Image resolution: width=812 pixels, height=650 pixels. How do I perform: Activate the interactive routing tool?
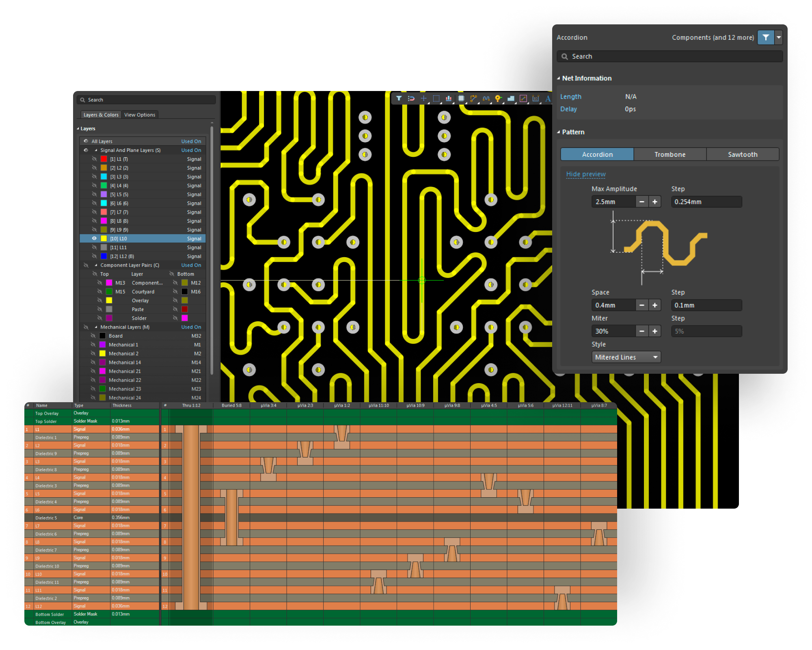point(473,98)
